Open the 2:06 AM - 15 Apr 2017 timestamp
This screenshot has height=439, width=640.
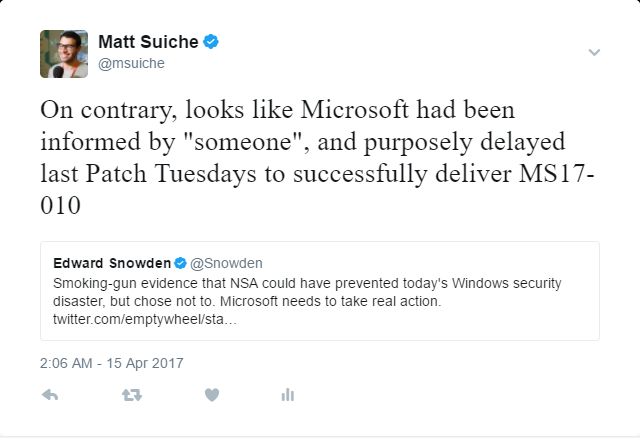tap(111, 363)
